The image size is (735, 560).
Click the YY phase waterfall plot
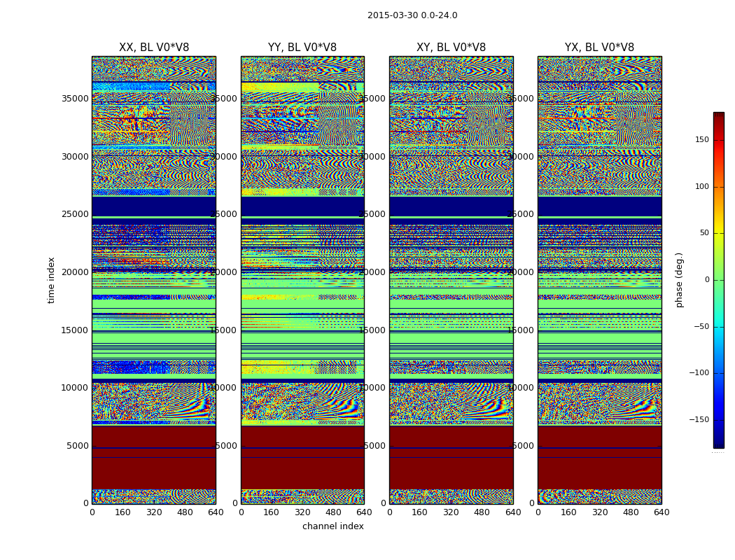point(302,280)
